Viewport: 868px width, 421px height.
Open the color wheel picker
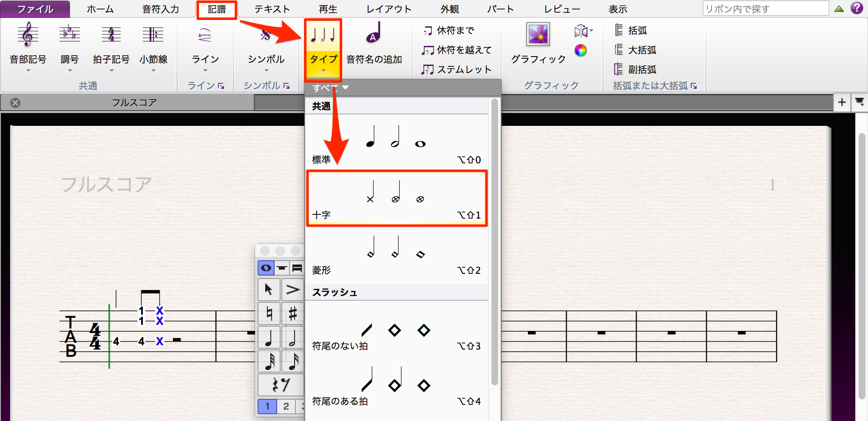tap(581, 51)
